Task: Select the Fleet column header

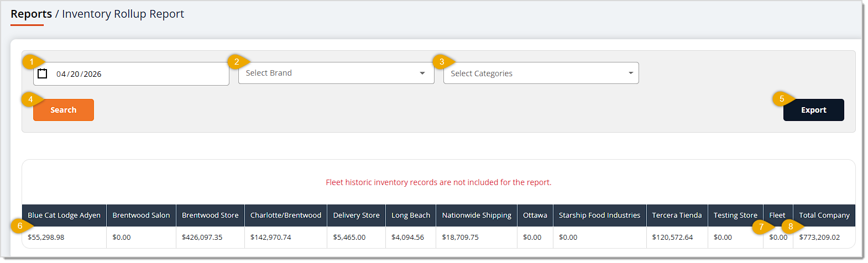Action: [777, 215]
